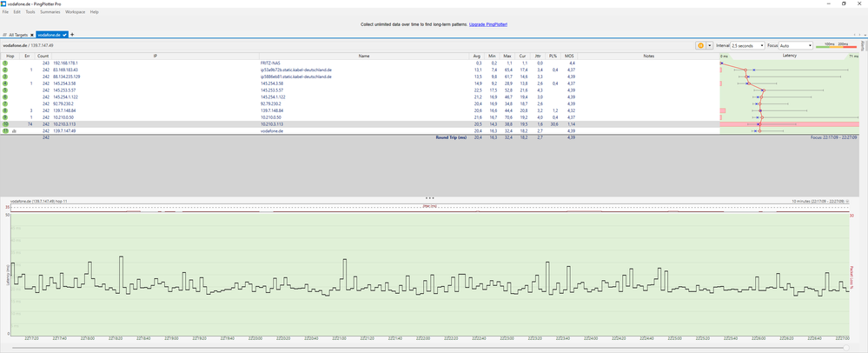Switch to the All Targets tab
The height and width of the screenshot is (353, 868).
[x=16, y=35]
